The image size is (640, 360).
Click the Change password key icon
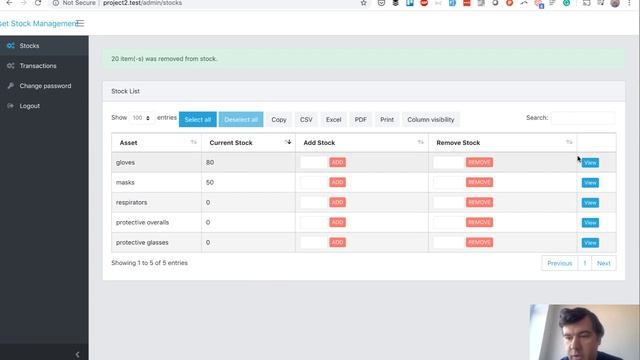(11, 86)
